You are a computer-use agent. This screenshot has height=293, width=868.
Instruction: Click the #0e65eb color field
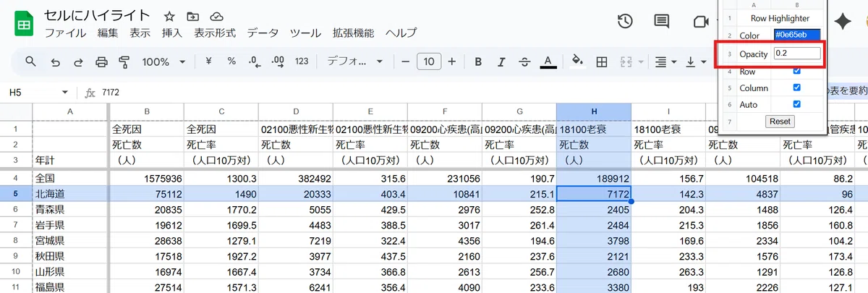coord(797,35)
